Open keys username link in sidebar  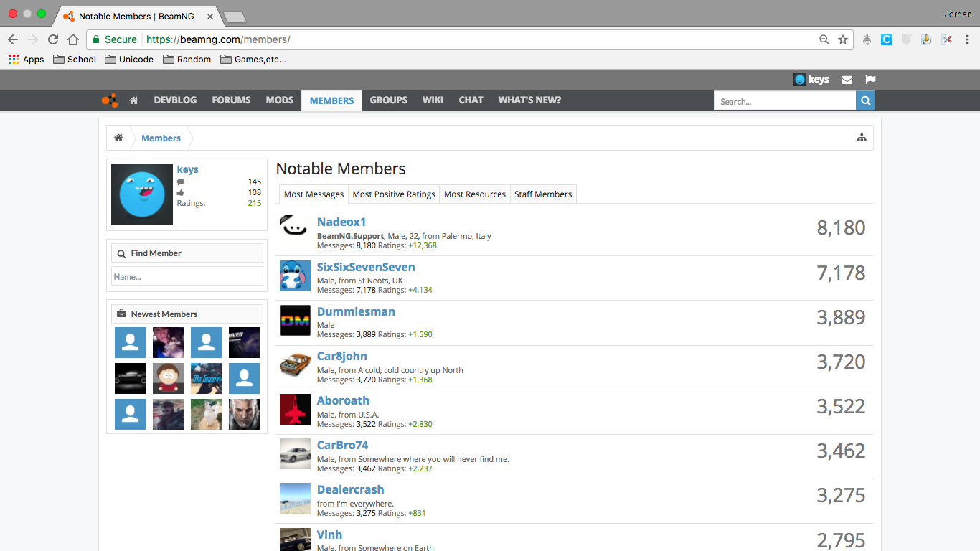[188, 169]
